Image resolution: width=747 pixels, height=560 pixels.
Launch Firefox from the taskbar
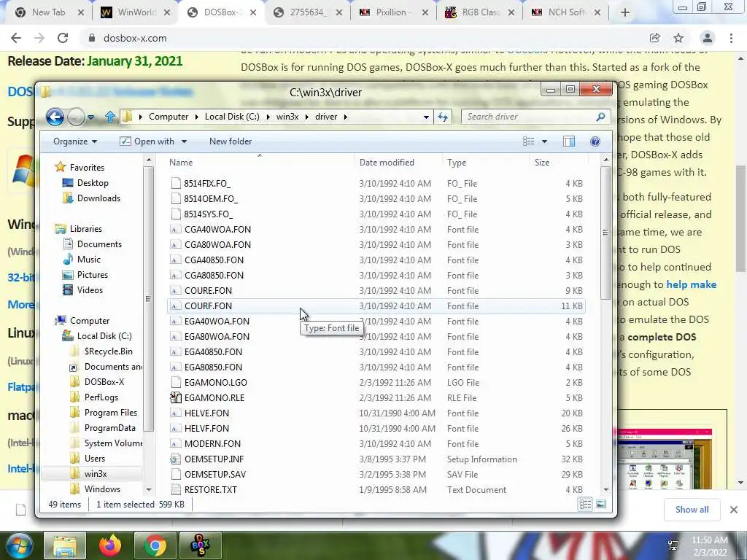110,545
